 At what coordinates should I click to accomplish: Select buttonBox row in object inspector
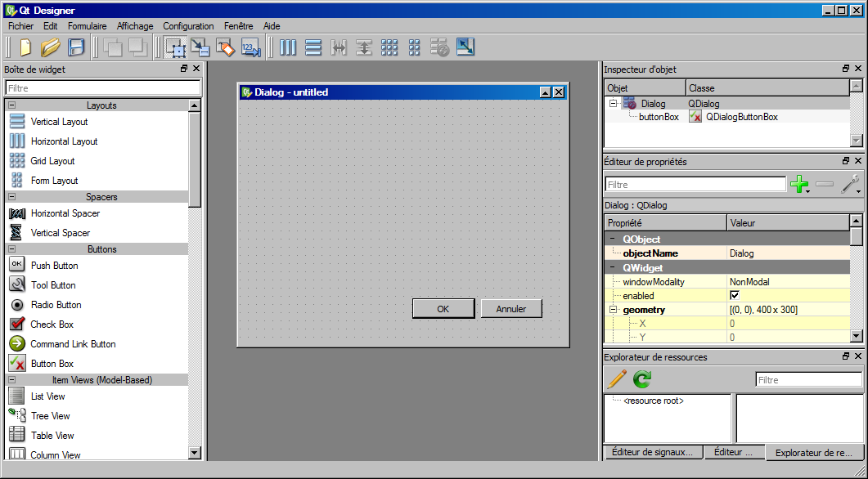click(726, 117)
